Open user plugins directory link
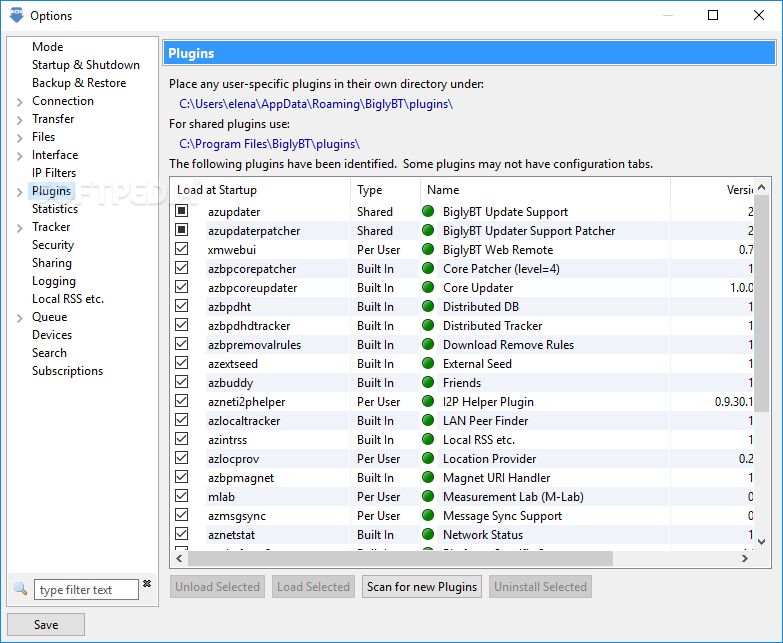Image resolution: width=783 pixels, height=643 pixels. (316, 104)
